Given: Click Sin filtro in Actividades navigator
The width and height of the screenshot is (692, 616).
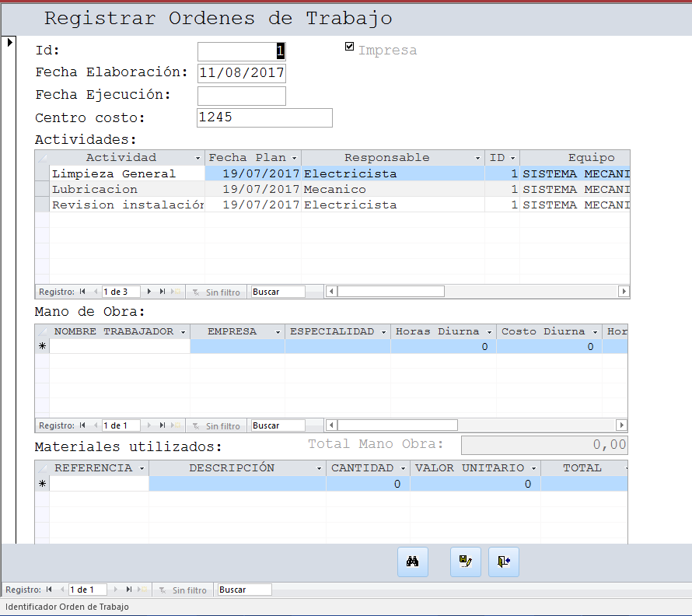Looking at the screenshot, I should point(222,292).
